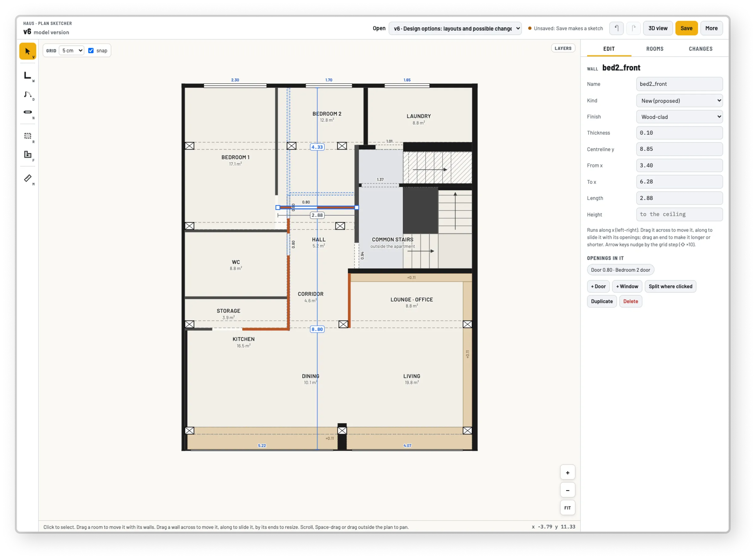
Task: Activate the Select arrow tool
Action: [28, 51]
